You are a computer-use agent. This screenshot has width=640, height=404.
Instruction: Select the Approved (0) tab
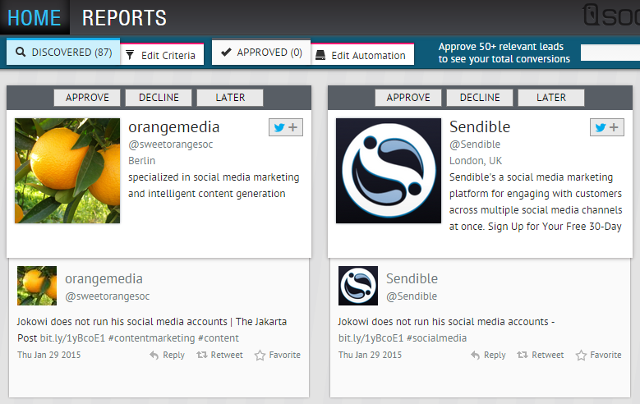coord(262,52)
